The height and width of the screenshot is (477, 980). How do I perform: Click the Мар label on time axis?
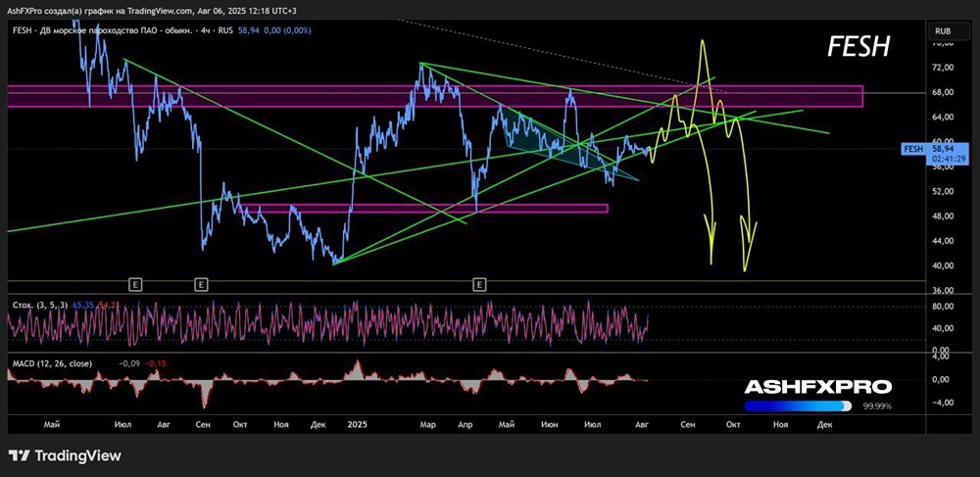[x=427, y=424]
